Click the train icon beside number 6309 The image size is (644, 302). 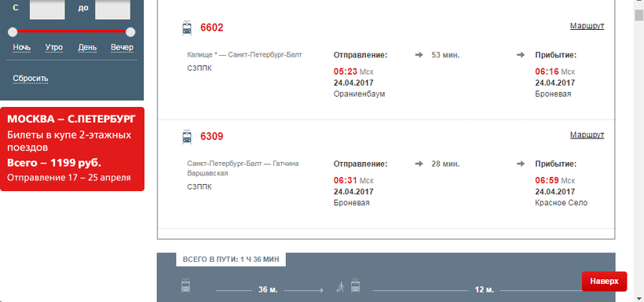click(x=187, y=137)
